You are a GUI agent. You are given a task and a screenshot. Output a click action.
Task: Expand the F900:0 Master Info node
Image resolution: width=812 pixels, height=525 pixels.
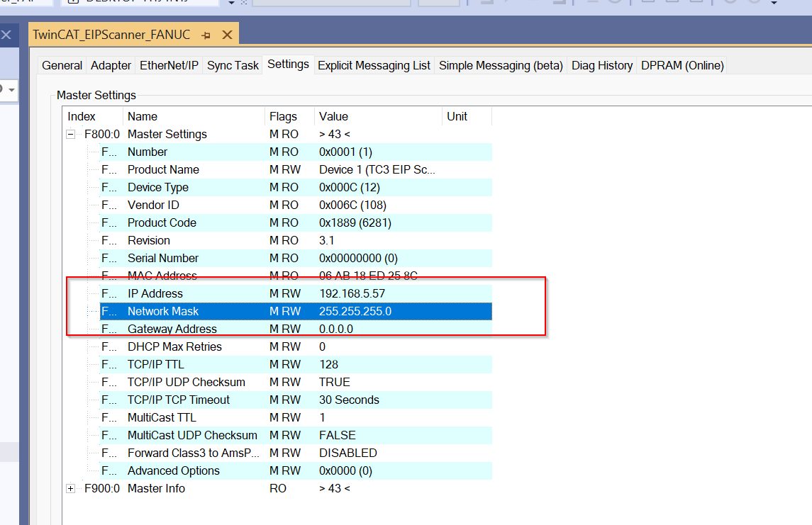click(x=70, y=488)
